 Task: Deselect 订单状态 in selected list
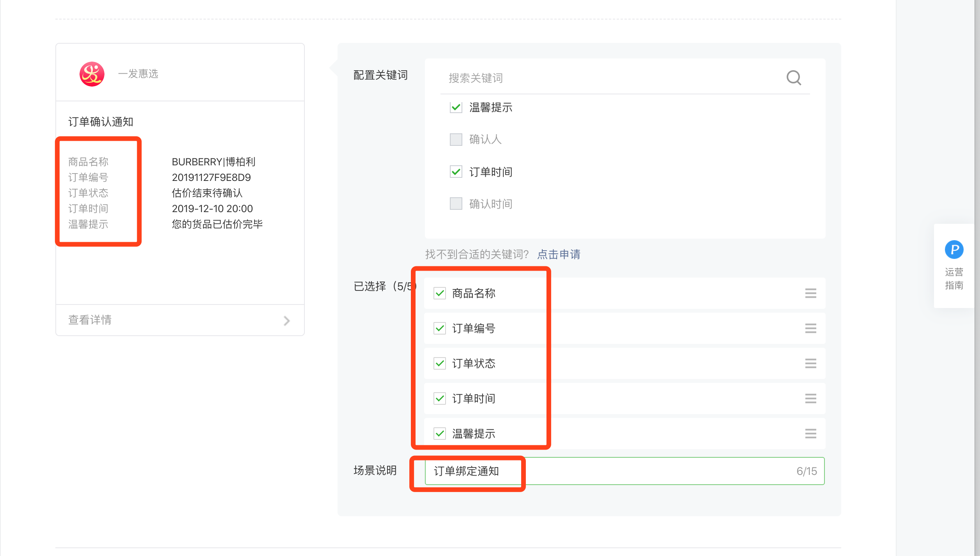point(440,363)
